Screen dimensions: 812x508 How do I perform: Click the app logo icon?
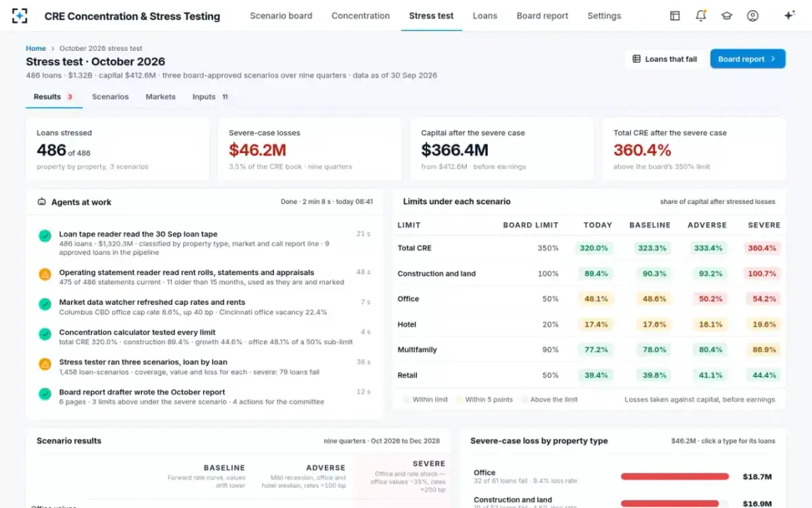click(20, 16)
